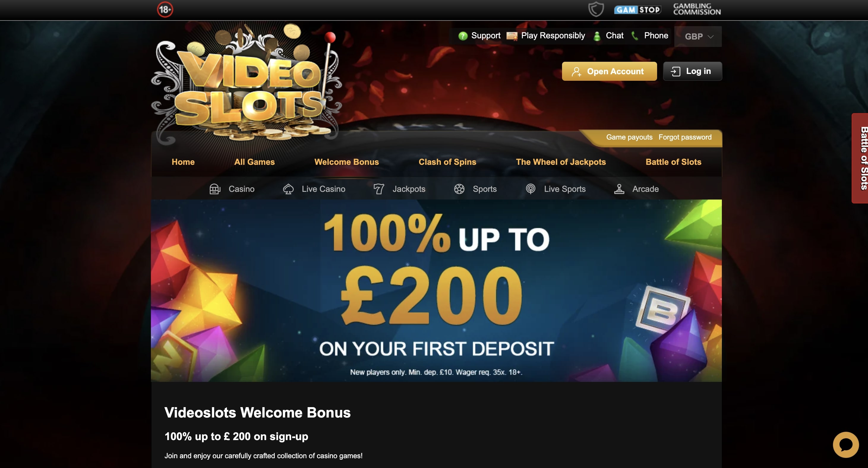
Task: Click the Sports ball icon
Action: pyautogui.click(x=459, y=189)
